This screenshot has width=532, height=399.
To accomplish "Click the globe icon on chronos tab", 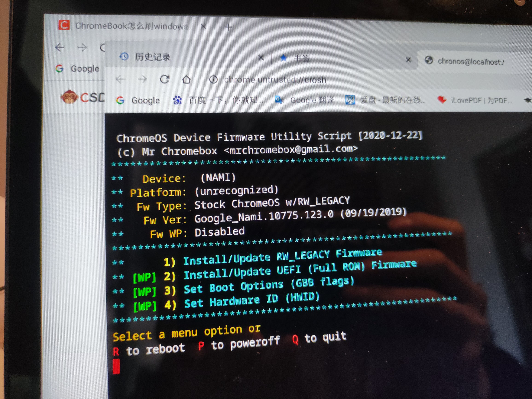I will tap(429, 60).
